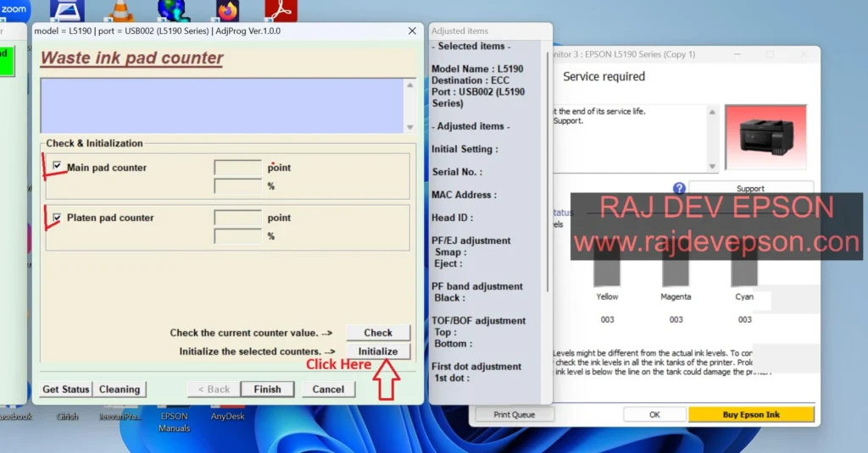This screenshot has height=453, width=868.
Task: Click the Initialize button
Action: click(x=378, y=351)
